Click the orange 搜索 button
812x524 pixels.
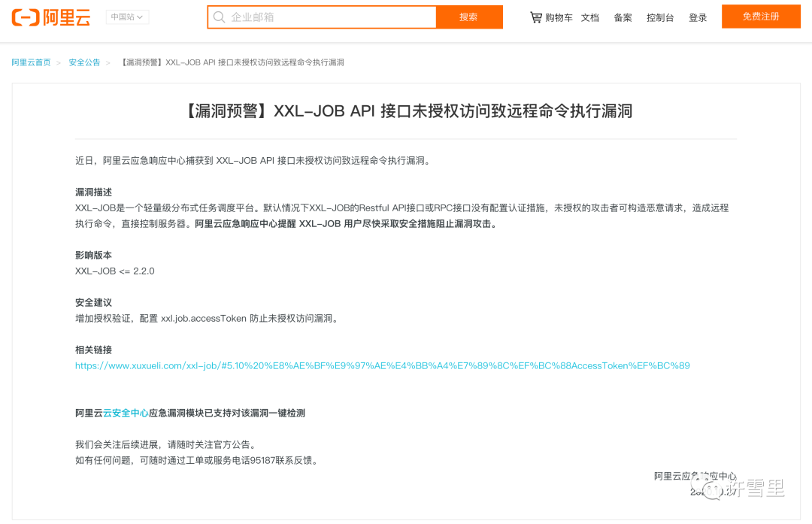point(469,17)
